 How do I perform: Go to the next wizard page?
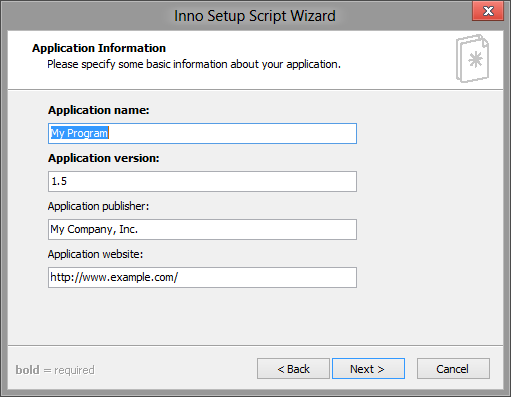[368, 369]
